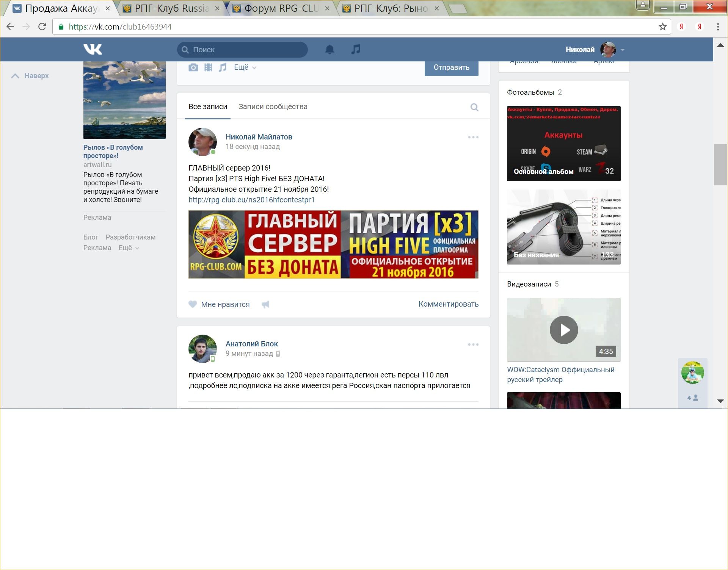The image size is (728, 570).
Task: Click the VK logo in header
Action: click(x=93, y=49)
